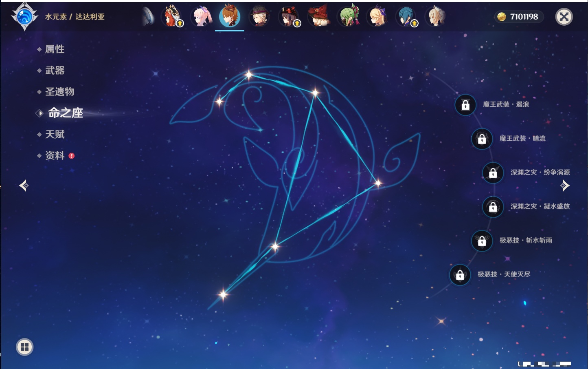Select Kokomi's pink-haired character avatar

pyautogui.click(x=202, y=17)
